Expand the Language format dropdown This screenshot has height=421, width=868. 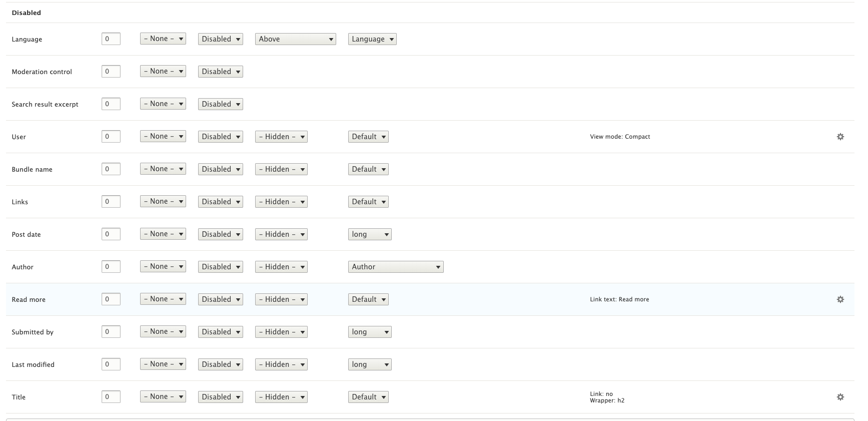point(372,39)
